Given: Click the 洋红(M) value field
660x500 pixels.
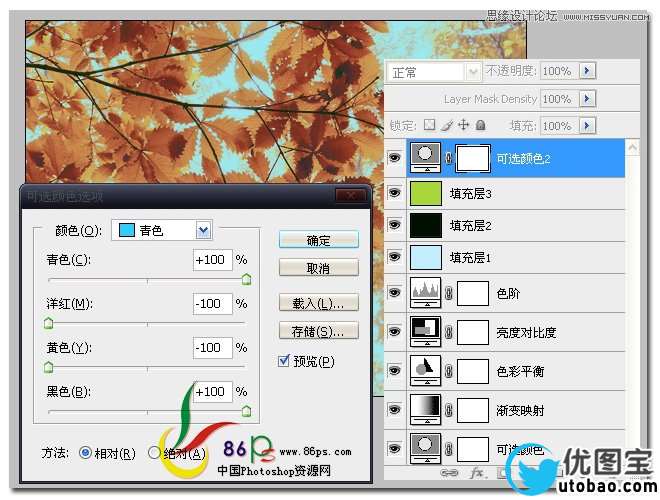Looking at the screenshot, I should [213, 303].
